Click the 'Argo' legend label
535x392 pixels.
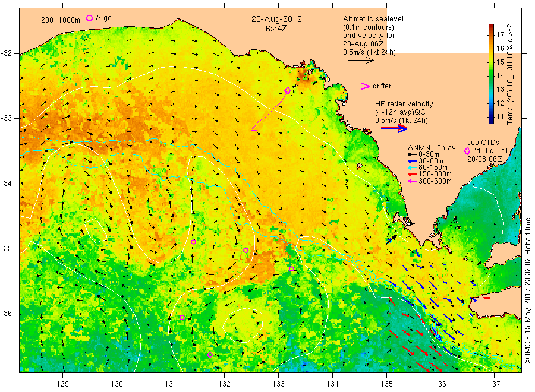103,18
